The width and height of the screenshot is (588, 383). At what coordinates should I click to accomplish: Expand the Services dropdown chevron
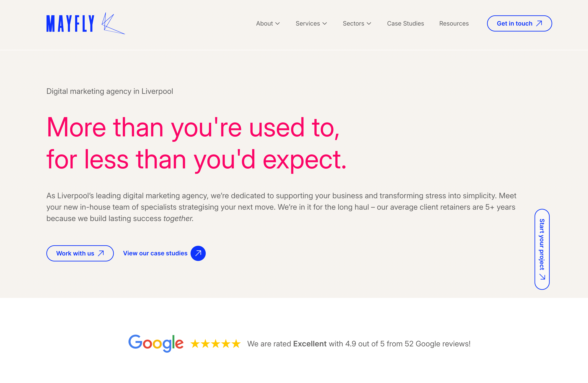tap(325, 23)
